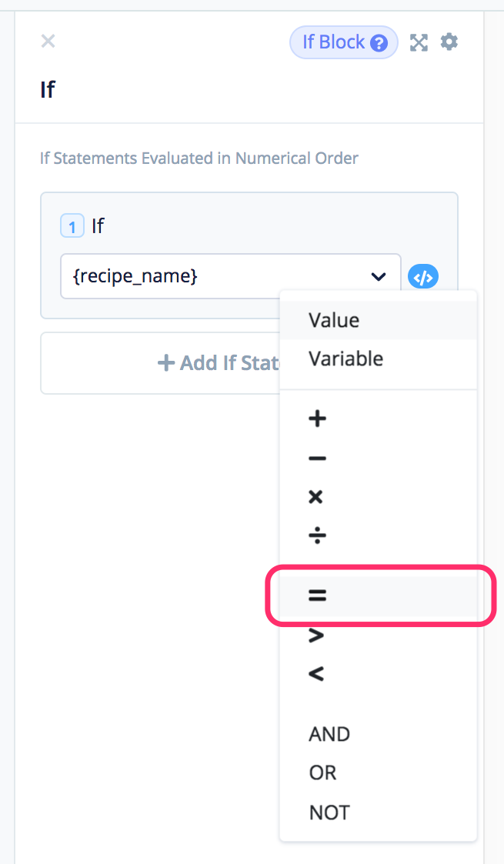Click the If Block help badge
The height and width of the screenshot is (864, 504).
(343, 42)
